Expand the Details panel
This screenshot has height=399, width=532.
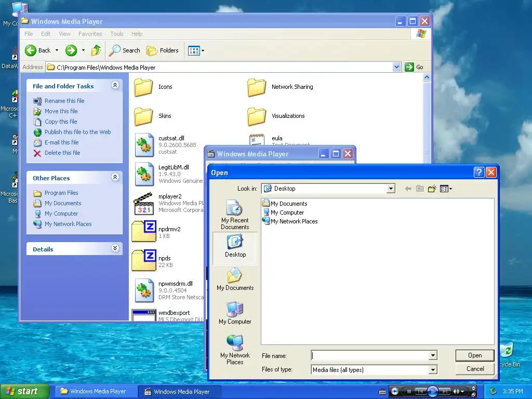[115, 248]
